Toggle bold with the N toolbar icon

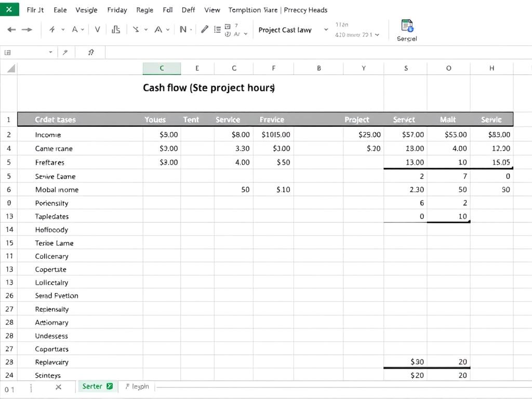184,30
